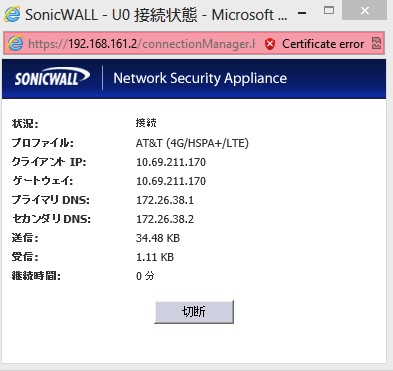Open the Certificate error message text
Viewport: 393px width, 371px height.
(323, 44)
